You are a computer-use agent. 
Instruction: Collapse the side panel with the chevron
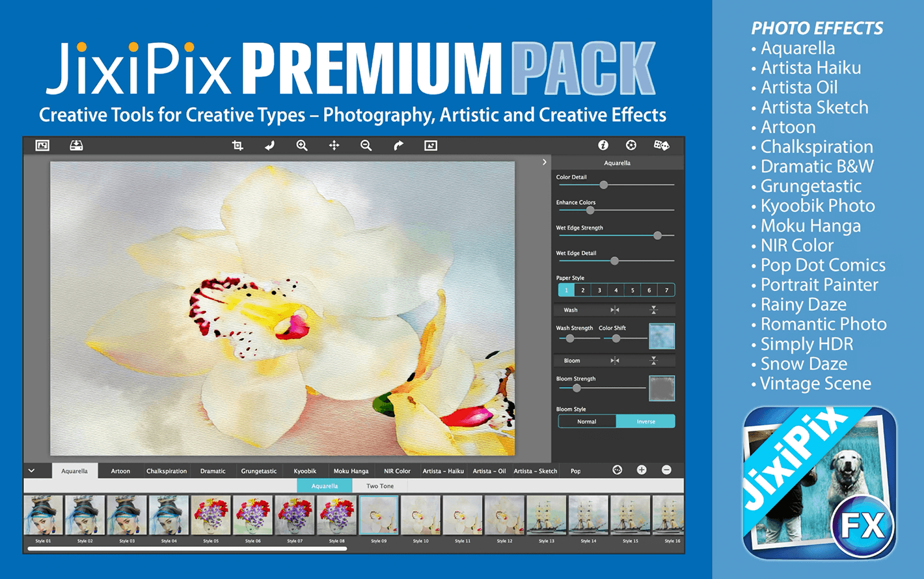pos(545,162)
